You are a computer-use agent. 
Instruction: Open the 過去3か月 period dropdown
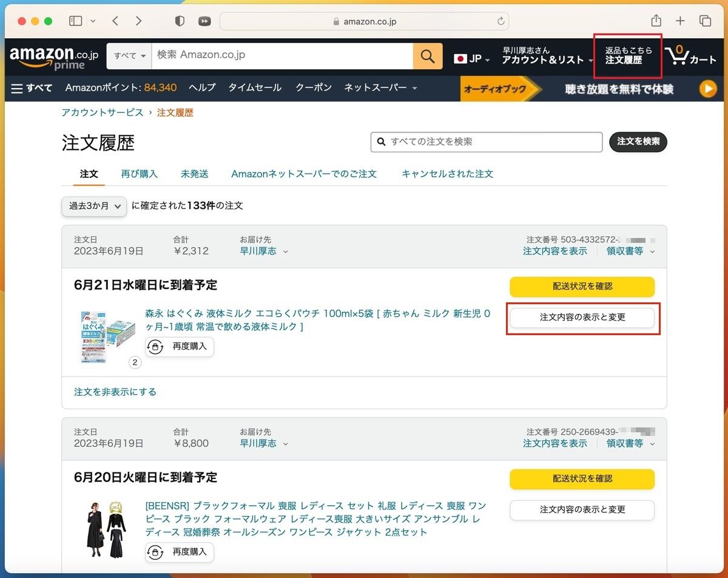click(x=94, y=206)
